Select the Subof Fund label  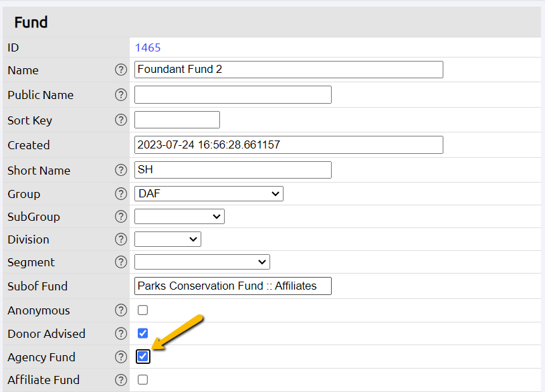[37, 286]
